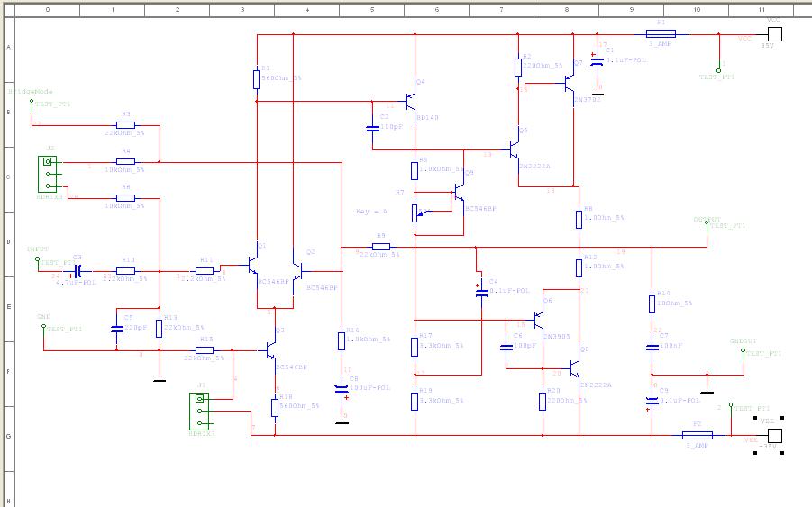Select input capacitor C3 4.7uF

(x=78, y=271)
